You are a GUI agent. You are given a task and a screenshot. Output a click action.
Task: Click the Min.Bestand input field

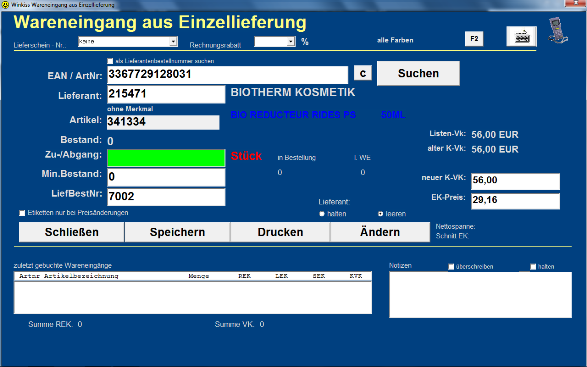coord(166,177)
